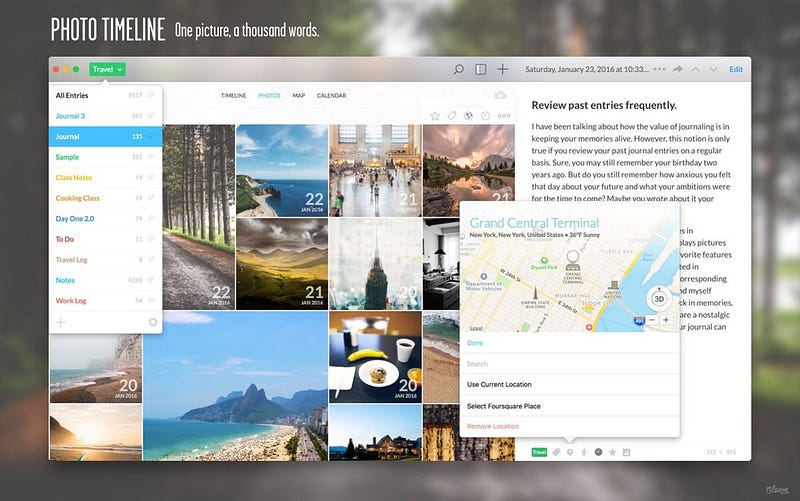Screen dimensions: 800x501
Task: Open the forest path photo thumbnail
Action: coord(199,217)
